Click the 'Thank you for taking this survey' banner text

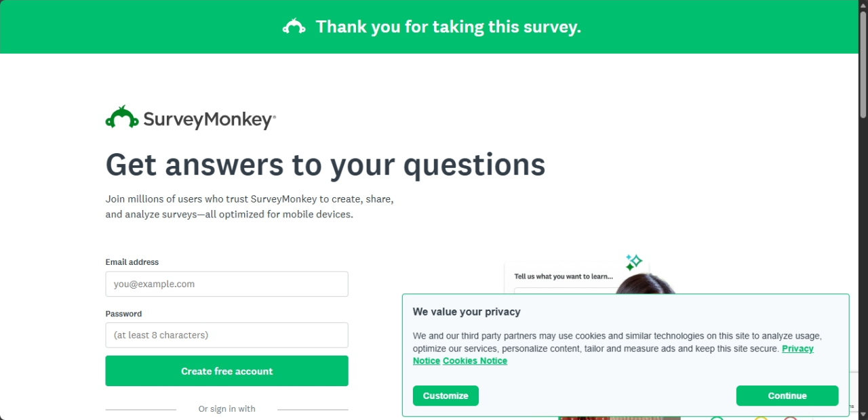coord(448,27)
